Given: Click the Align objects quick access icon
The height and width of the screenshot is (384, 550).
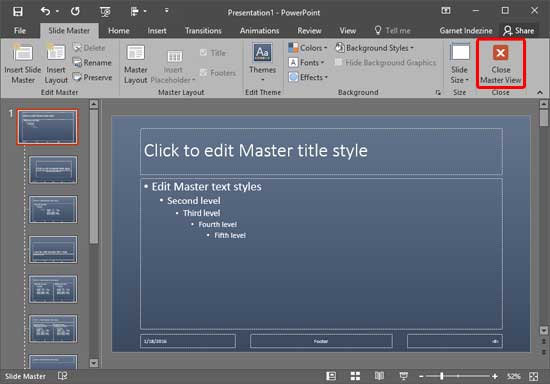Looking at the screenshot, I should click(135, 12).
